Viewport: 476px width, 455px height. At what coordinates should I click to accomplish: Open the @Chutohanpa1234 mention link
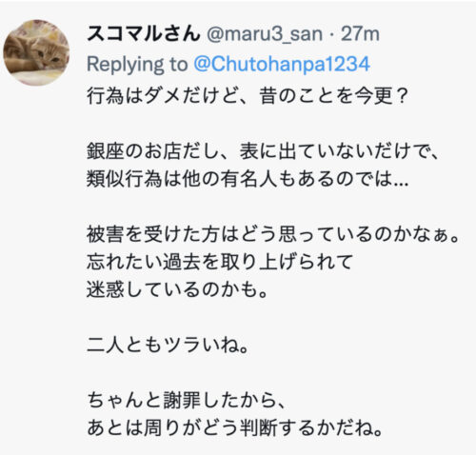(282, 64)
